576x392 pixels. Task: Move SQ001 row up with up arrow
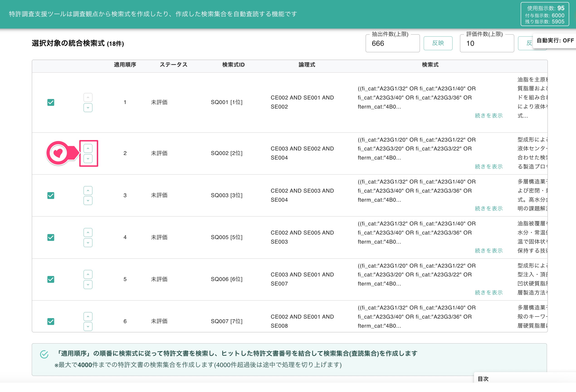[x=88, y=98]
